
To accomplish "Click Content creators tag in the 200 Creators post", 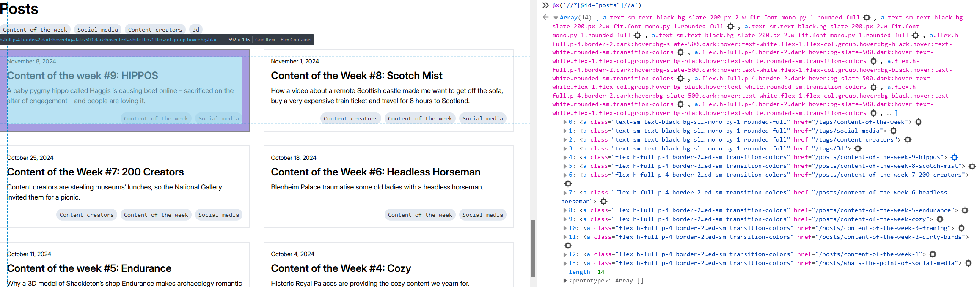I will [x=86, y=215].
